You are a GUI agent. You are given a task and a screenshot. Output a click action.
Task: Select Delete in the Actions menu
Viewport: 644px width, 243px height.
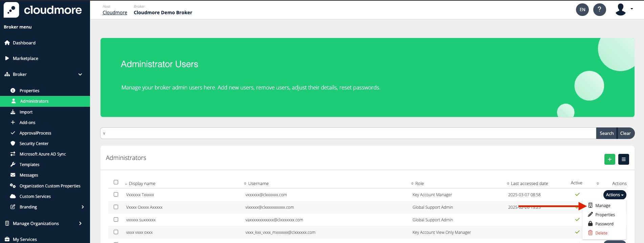[601, 233]
